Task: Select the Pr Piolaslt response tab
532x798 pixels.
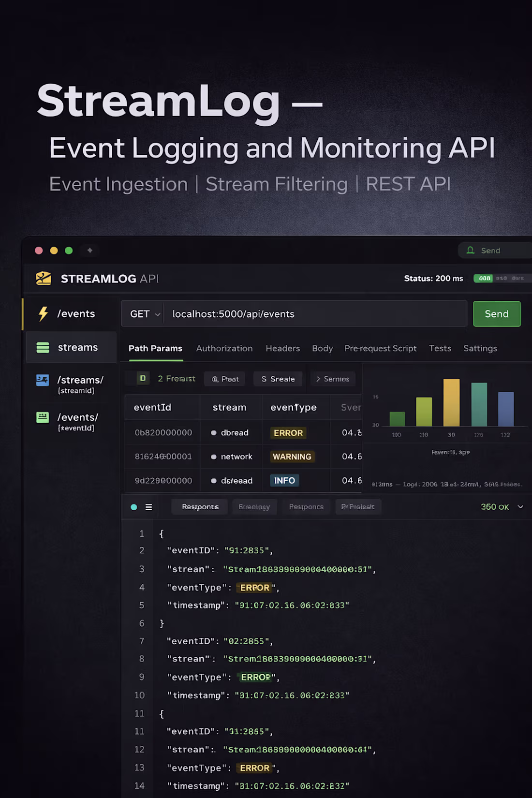Action: 358,507
